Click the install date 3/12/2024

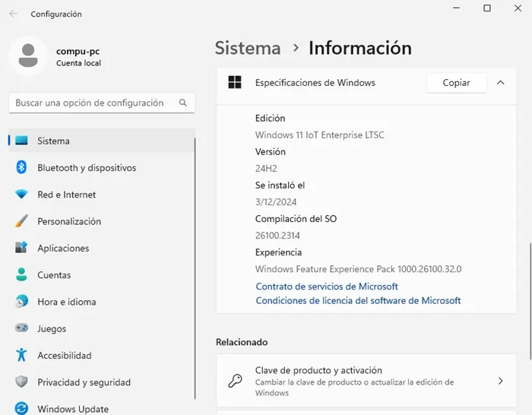[276, 202]
